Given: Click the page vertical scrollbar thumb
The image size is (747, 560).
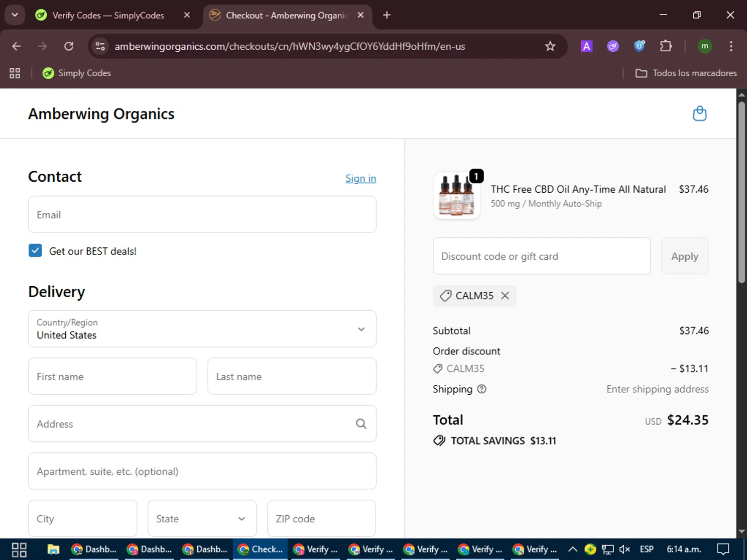Looking at the screenshot, I should coord(742,192).
